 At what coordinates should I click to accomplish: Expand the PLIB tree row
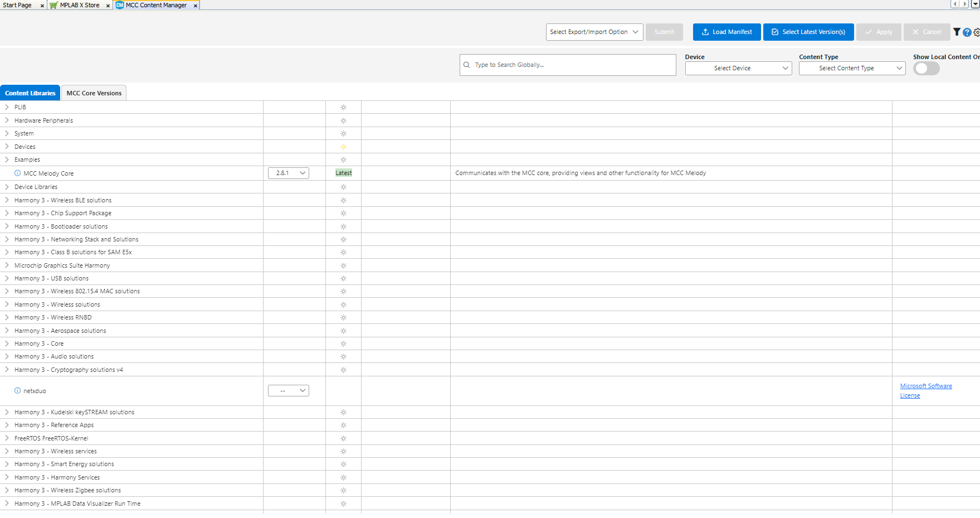[x=7, y=107]
